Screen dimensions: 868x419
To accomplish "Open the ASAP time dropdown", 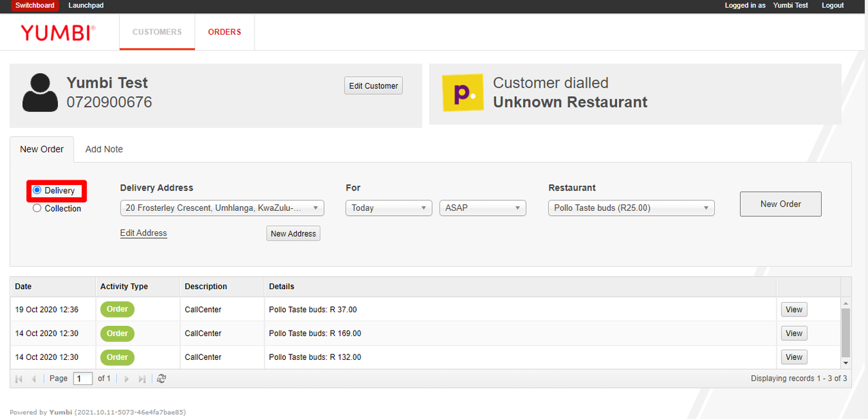I will point(483,208).
